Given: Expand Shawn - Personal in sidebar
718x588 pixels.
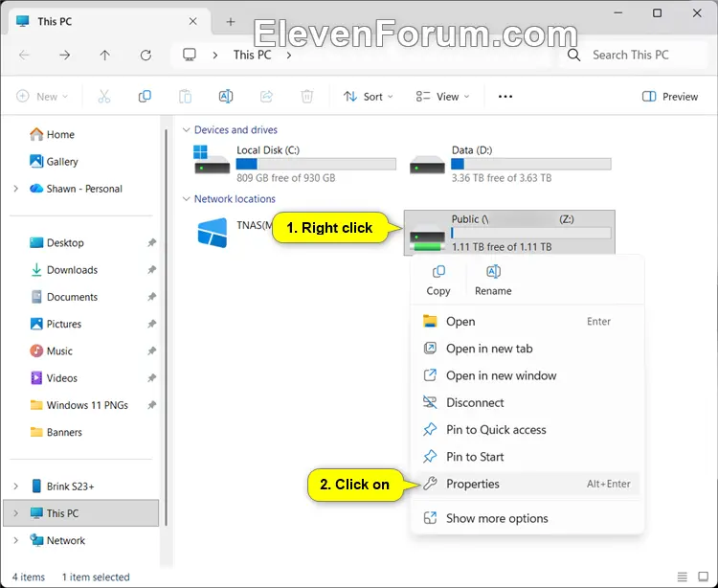Looking at the screenshot, I should tap(16, 189).
